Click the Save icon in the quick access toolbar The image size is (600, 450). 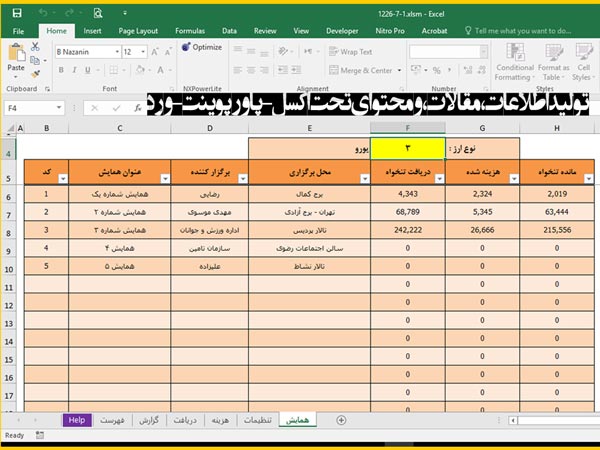click(17, 13)
